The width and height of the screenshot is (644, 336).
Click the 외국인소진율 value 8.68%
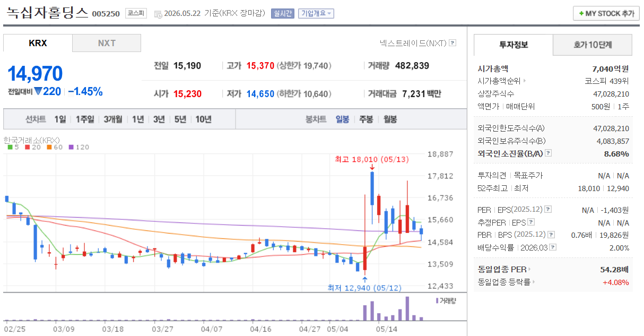(x=616, y=154)
